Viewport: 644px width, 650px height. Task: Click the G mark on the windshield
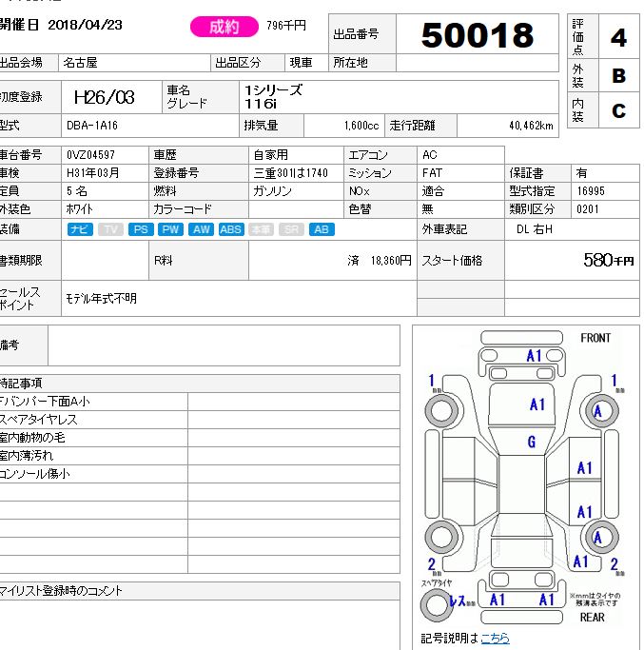[x=532, y=442]
